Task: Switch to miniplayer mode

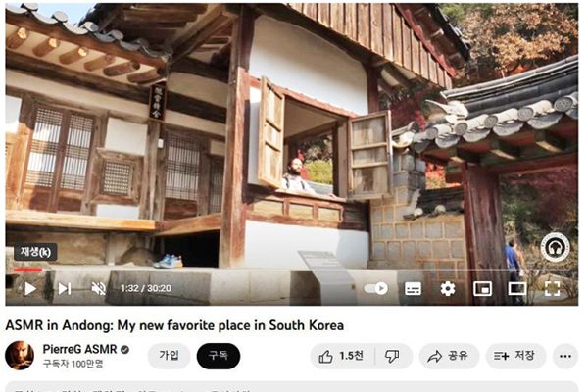Action: pyautogui.click(x=482, y=289)
